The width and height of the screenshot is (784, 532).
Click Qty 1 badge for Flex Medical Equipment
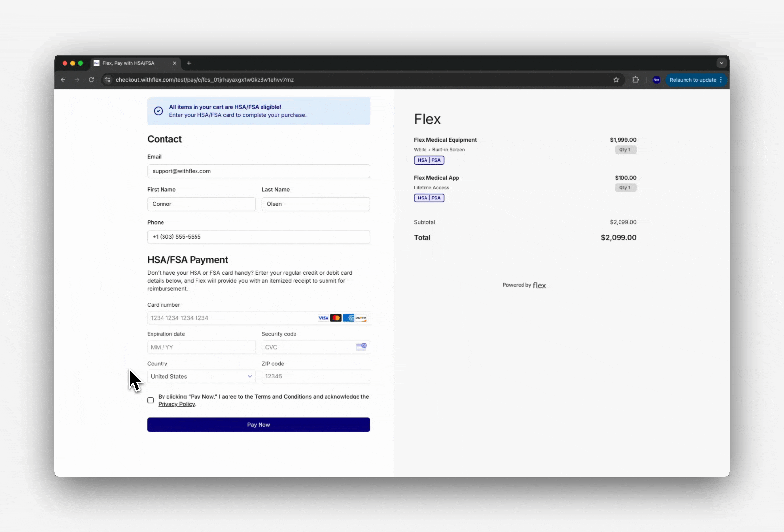point(625,150)
